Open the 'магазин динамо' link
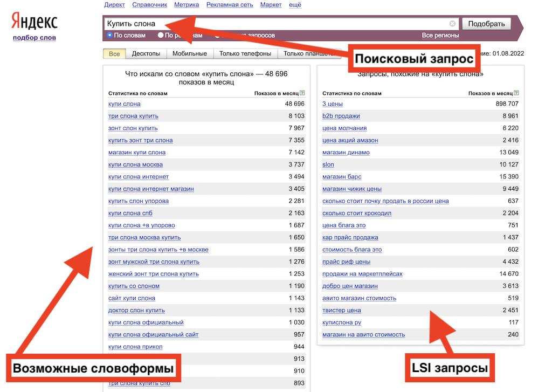This screenshot has width=552, height=392. 346,153
